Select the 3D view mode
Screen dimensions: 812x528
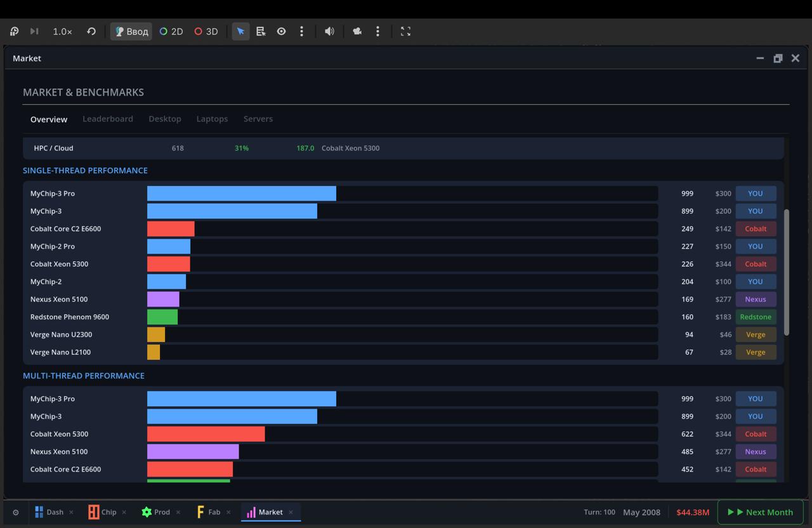tap(206, 31)
